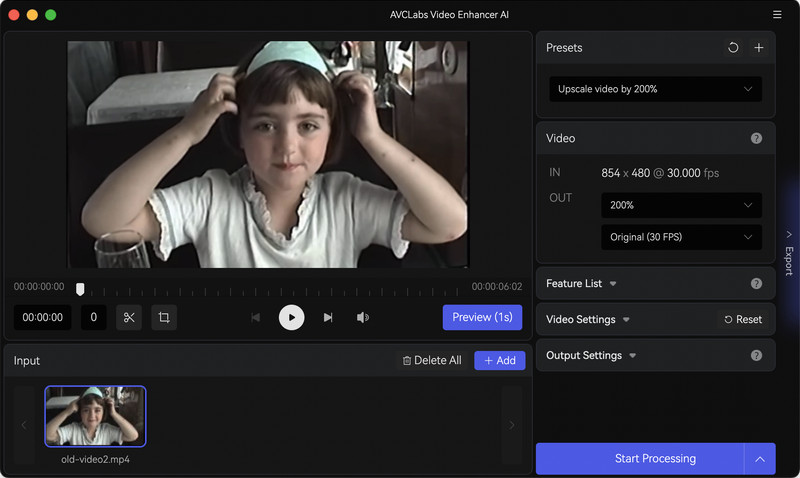Screen dimensions: 800x478
Task: Open the 200% output scale dropdown
Action: [681, 205]
